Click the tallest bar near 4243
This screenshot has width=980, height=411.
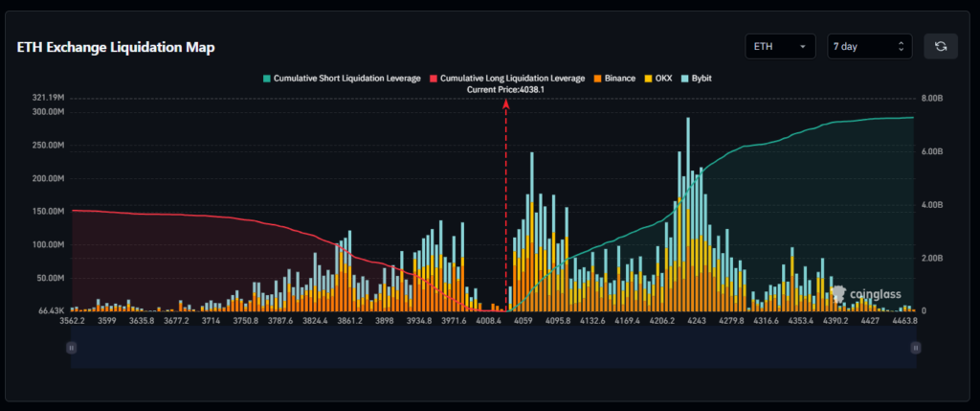pos(688,214)
